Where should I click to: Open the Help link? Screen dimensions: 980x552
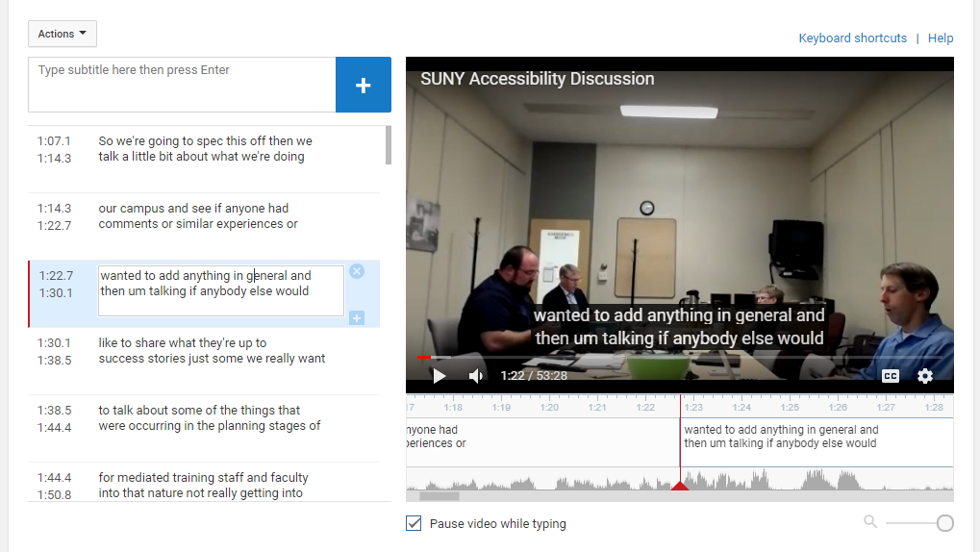940,38
